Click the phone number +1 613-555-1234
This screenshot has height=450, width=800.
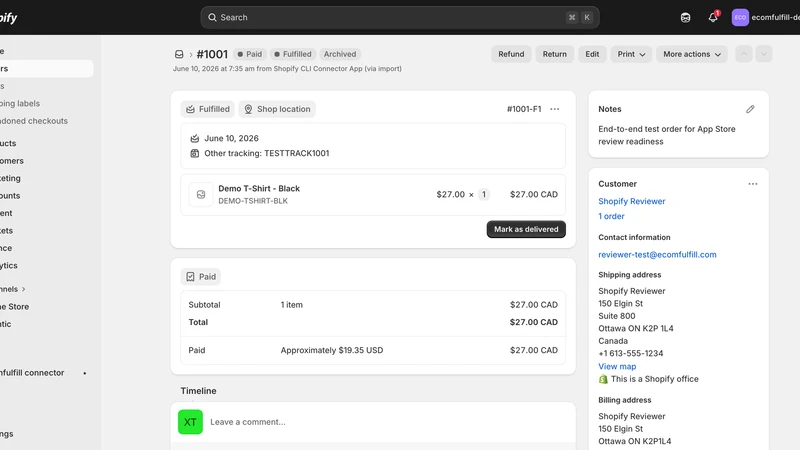click(631, 353)
